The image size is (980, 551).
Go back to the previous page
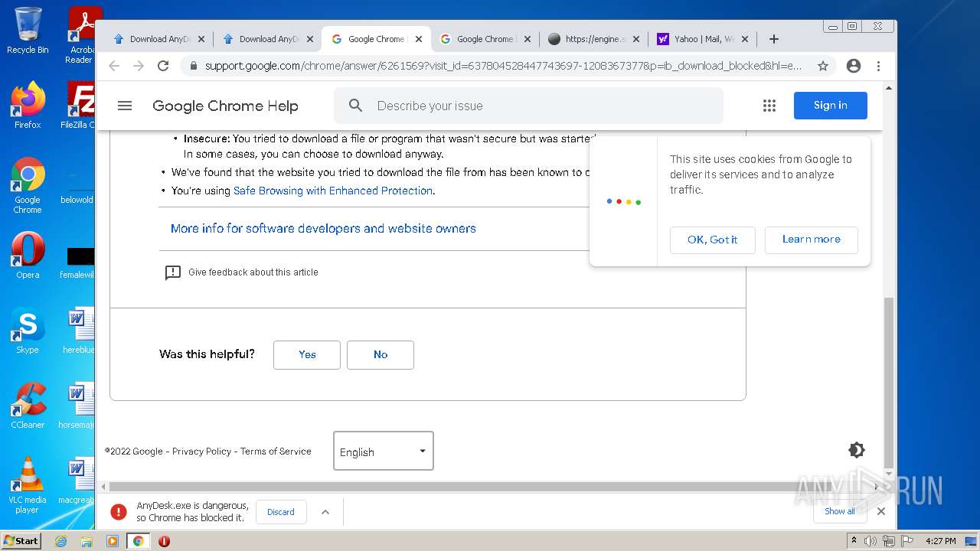pyautogui.click(x=114, y=66)
